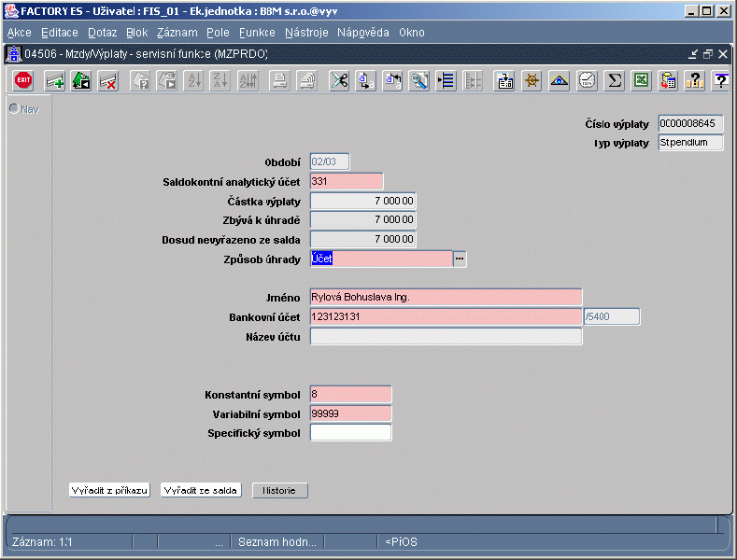Click the greyed tree structure icon
The height and width of the screenshot is (560, 737).
473,80
